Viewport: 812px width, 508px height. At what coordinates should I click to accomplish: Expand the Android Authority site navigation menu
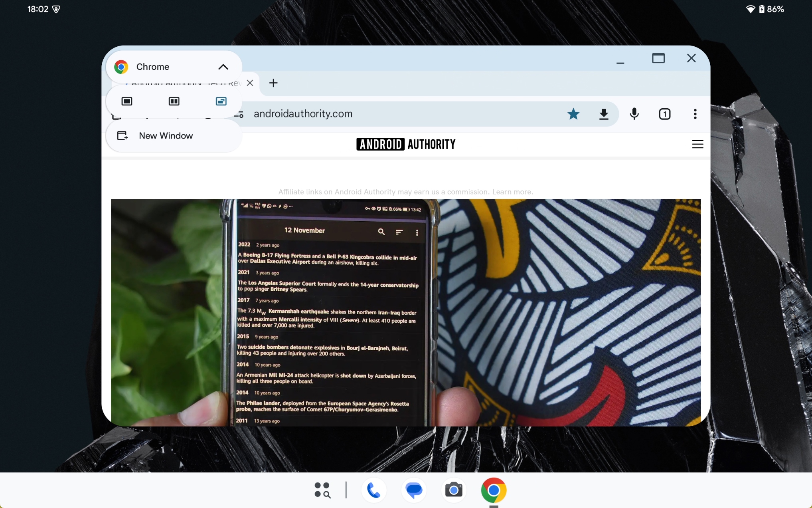(697, 145)
